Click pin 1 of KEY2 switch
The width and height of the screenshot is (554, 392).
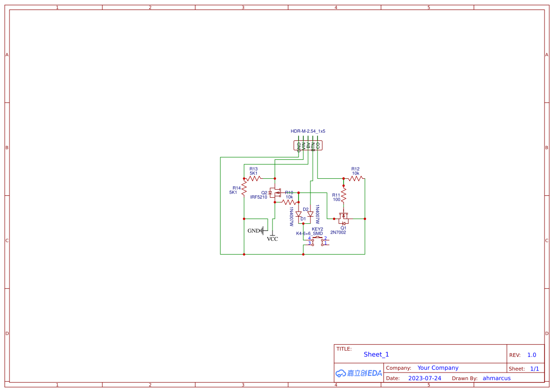(322, 245)
